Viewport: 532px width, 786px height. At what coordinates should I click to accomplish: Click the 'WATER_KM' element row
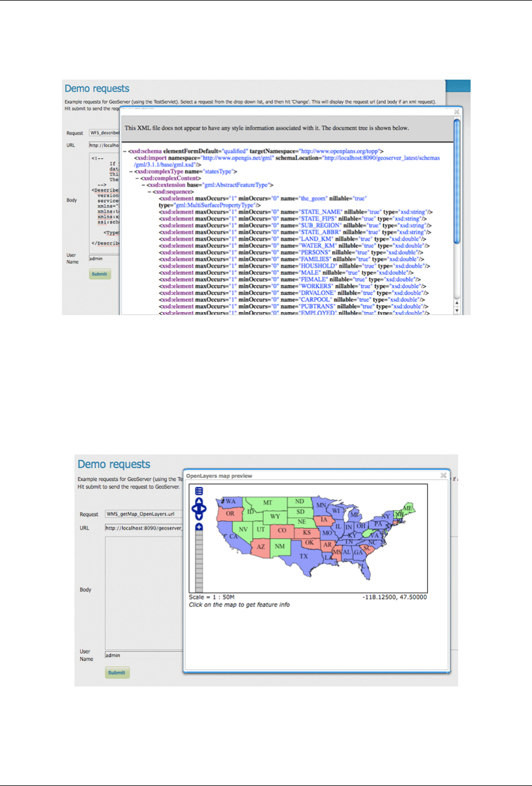pyautogui.click(x=294, y=246)
